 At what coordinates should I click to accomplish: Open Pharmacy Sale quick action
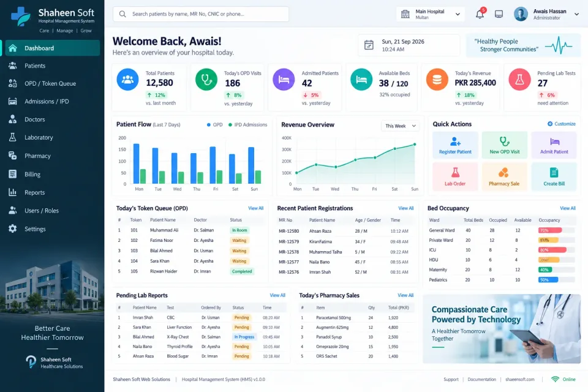[505, 176]
